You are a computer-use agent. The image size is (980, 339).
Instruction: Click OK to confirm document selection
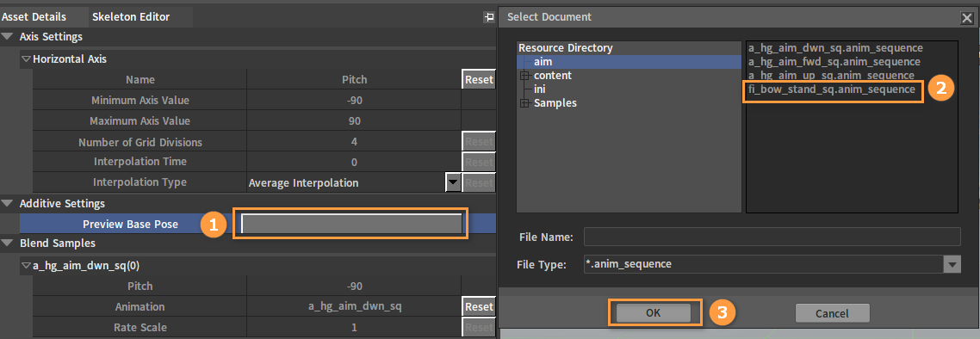[653, 313]
